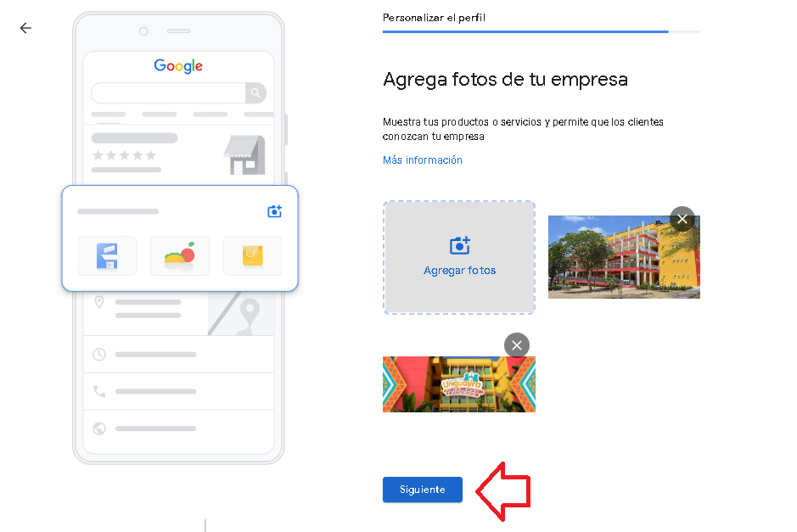Open the yellow and red building photo thumbnail
This screenshot has height=532, width=797.
(x=624, y=256)
